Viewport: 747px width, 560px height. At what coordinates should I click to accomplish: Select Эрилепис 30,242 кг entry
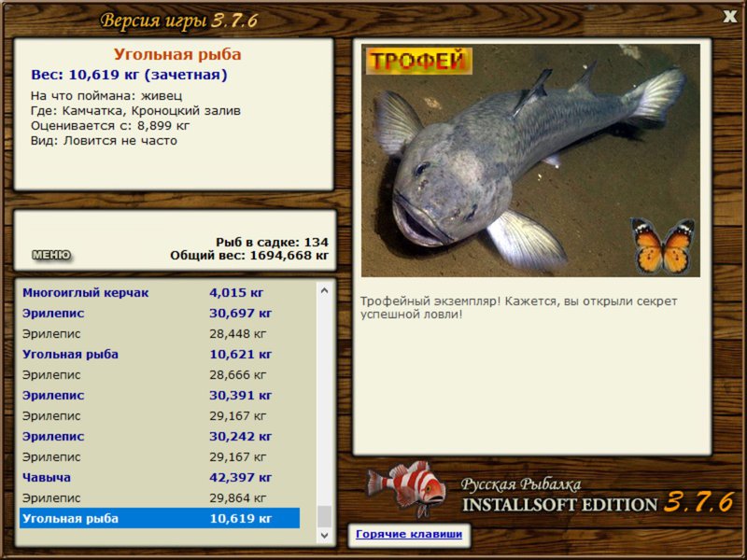coord(160,436)
